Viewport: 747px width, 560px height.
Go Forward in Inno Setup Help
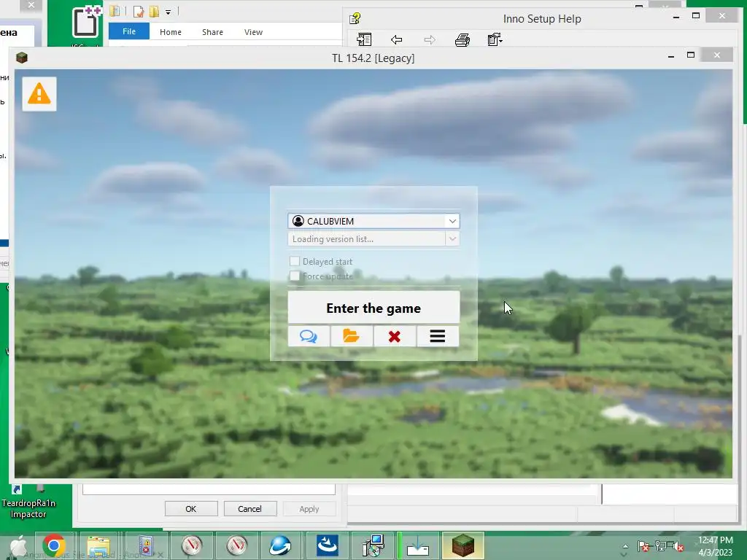pyautogui.click(x=430, y=39)
